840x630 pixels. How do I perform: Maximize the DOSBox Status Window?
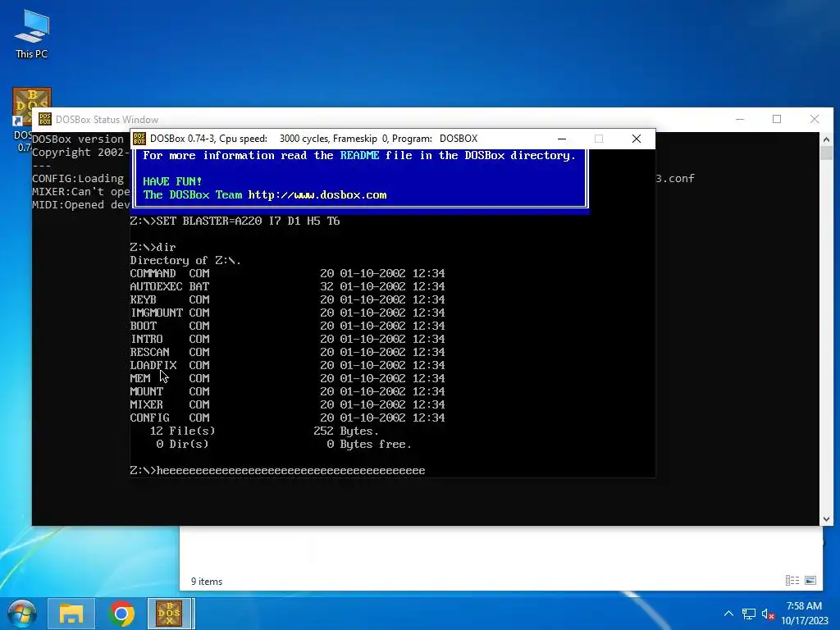pos(777,119)
